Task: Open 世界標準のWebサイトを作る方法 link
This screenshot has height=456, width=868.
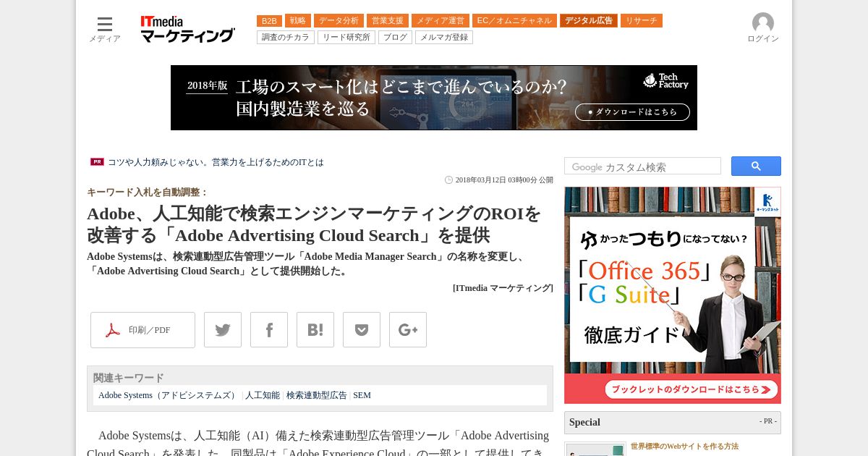Action: coord(684,447)
